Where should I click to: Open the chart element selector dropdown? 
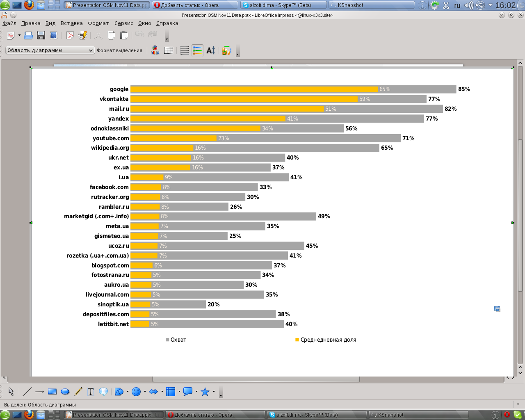coord(50,50)
